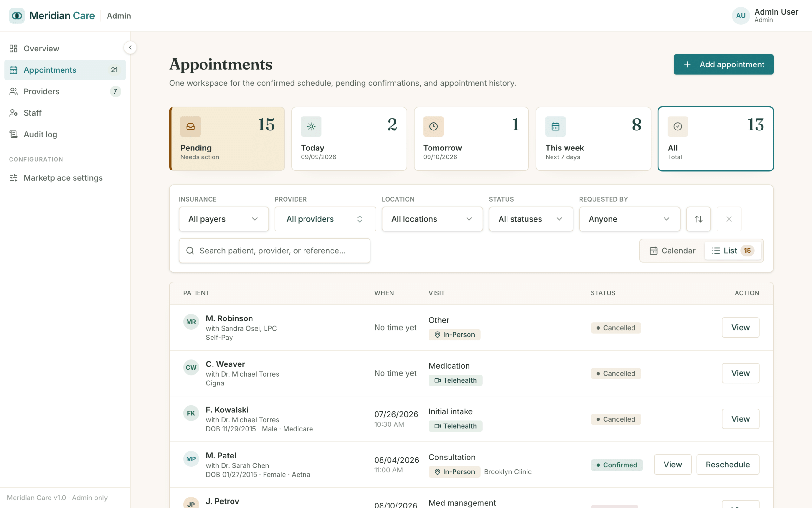Go to the Providers section
The image size is (812, 508).
coord(65,91)
